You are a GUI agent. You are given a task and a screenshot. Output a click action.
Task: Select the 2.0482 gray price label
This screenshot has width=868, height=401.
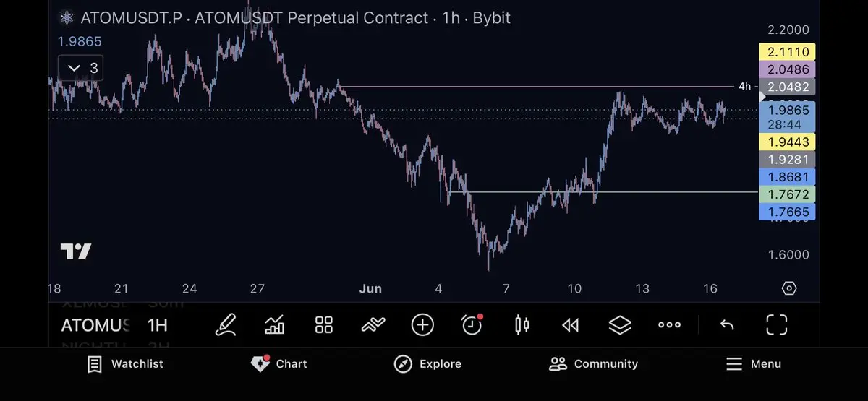coord(787,87)
